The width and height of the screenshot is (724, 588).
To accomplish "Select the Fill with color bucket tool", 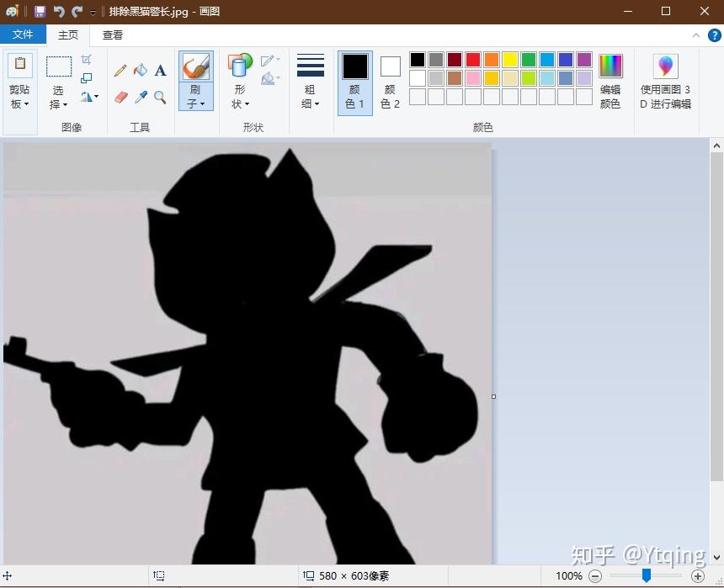I will [x=141, y=70].
